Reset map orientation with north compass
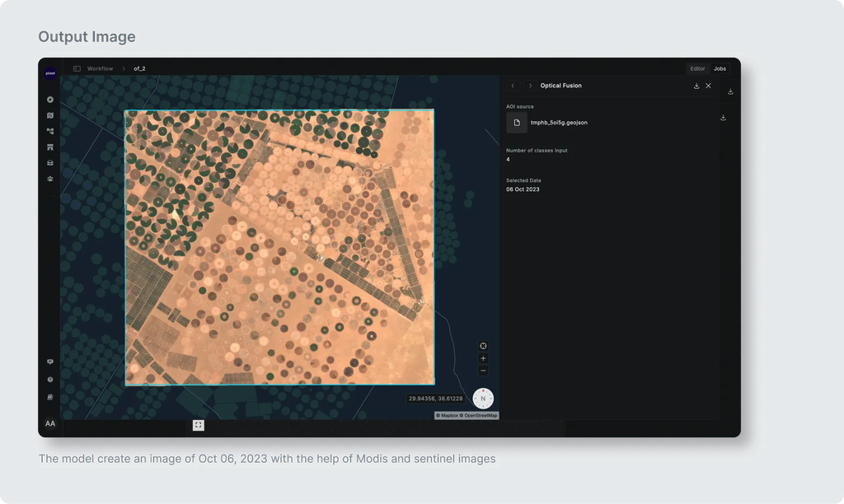This screenshot has height=504, width=844. (483, 399)
